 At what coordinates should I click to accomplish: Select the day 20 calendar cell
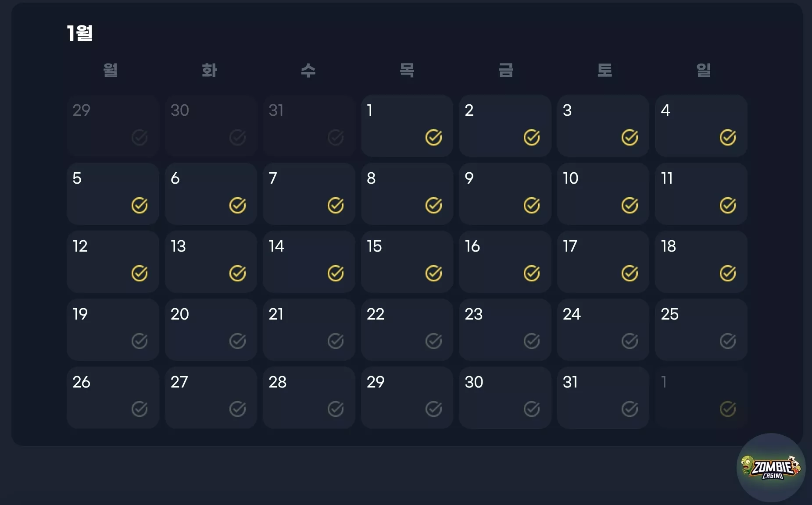click(x=211, y=330)
